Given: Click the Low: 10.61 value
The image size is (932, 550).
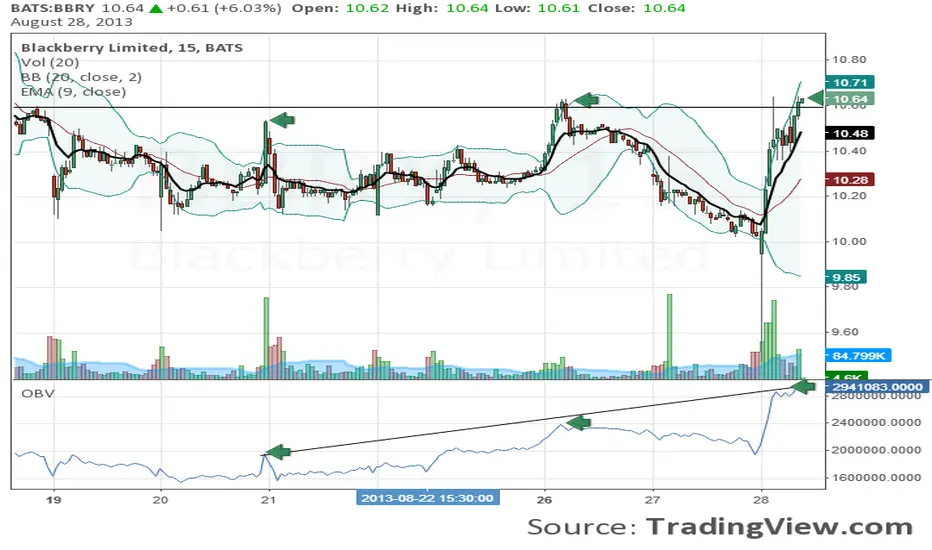Looking at the screenshot, I should 537,8.
